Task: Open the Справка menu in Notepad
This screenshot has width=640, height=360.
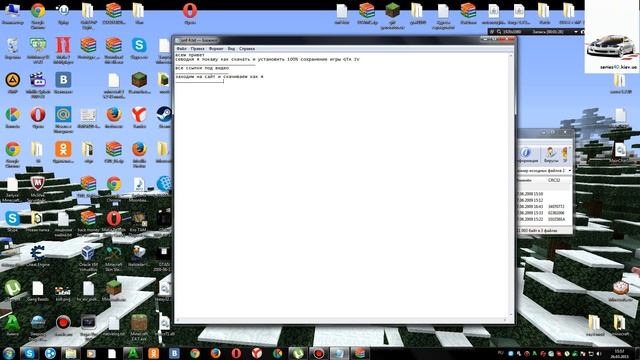Action: click(x=247, y=49)
